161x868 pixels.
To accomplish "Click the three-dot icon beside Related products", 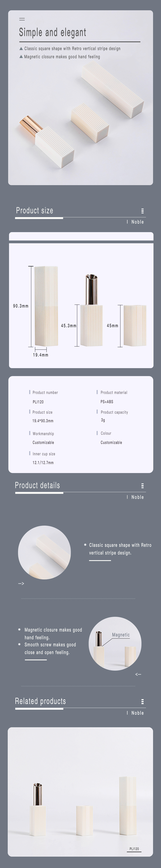I will [143, 702].
